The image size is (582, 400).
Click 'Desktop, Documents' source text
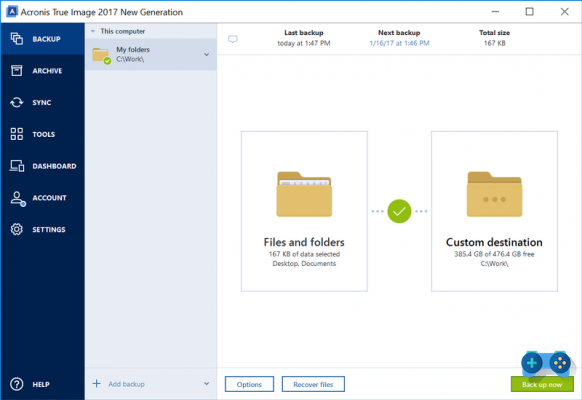[x=304, y=263]
